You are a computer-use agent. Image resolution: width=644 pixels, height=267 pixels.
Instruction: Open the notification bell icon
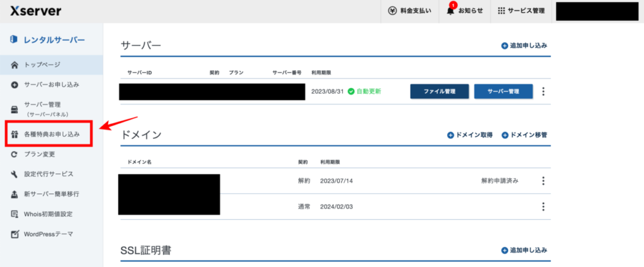point(450,11)
